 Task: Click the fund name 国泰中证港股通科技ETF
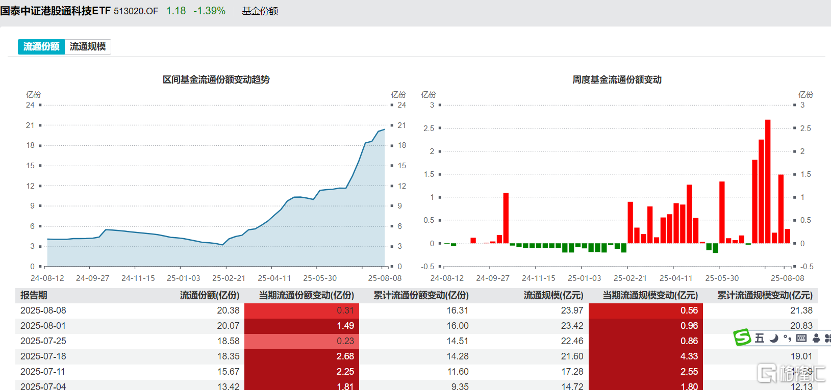[56, 11]
